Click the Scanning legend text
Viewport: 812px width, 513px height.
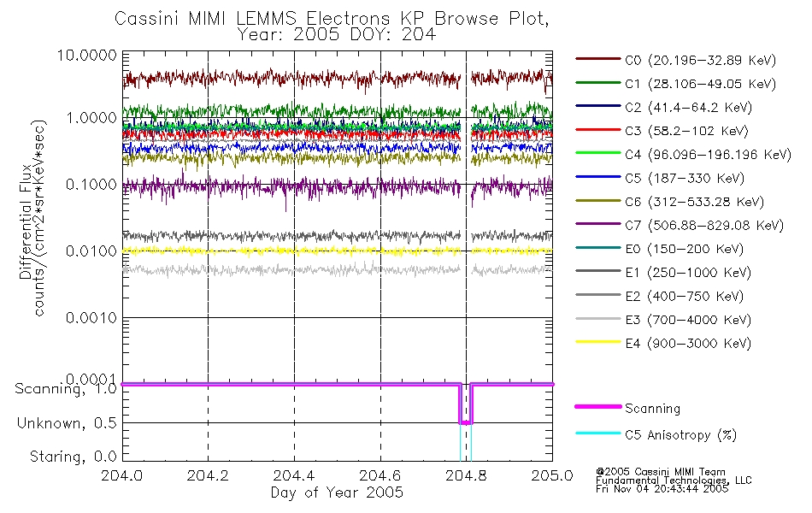[x=652, y=409]
